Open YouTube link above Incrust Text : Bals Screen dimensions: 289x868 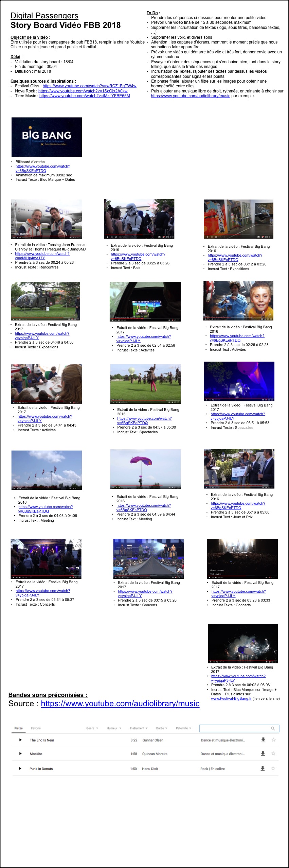pyautogui.click(x=138, y=257)
